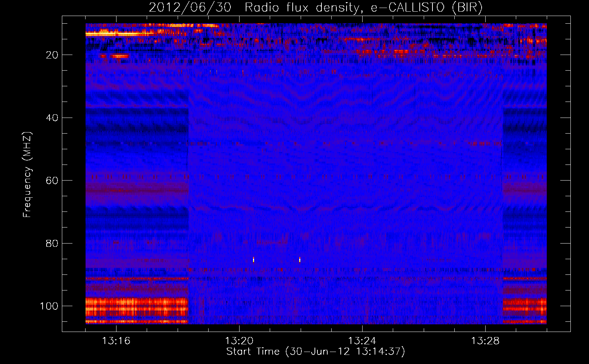Click the 13:24 time tick label
This screenshot has width=589, height=364.
click(x=362, y=341)
